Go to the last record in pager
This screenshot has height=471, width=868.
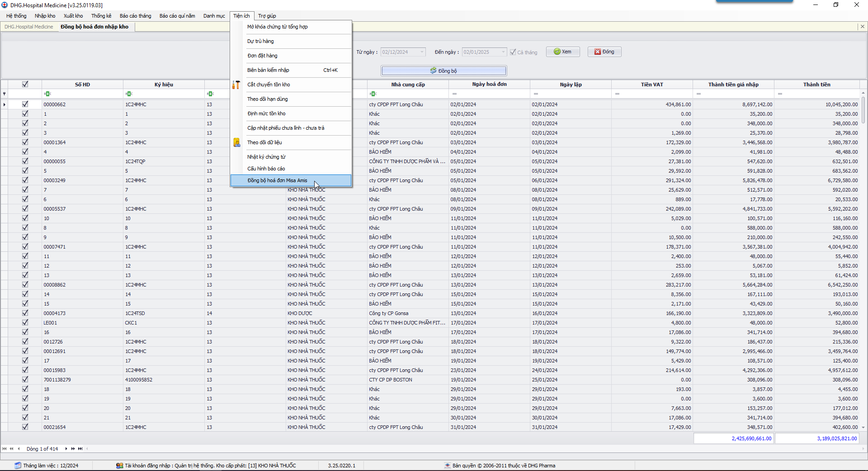coord(80,449)
